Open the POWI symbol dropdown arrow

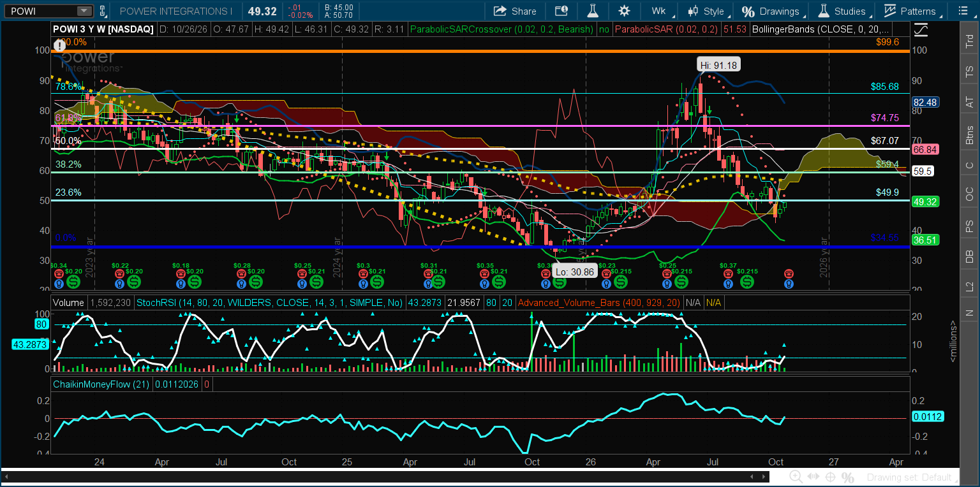[84, 11]
